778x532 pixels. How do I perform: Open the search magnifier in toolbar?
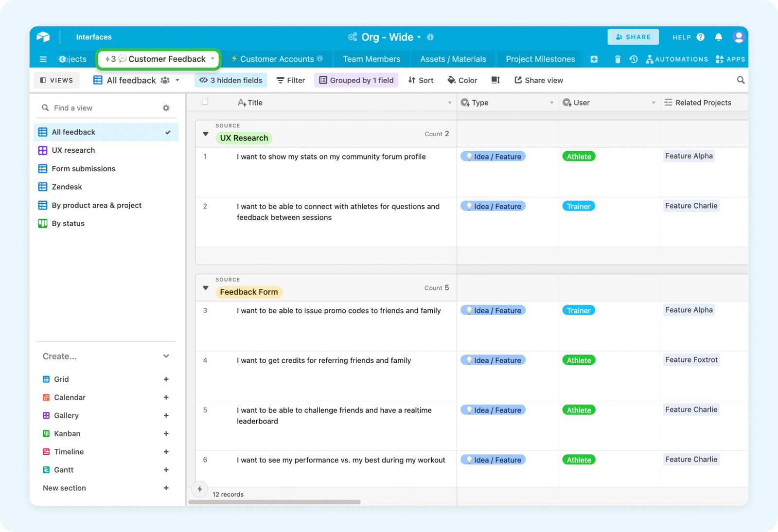point(741,80)
